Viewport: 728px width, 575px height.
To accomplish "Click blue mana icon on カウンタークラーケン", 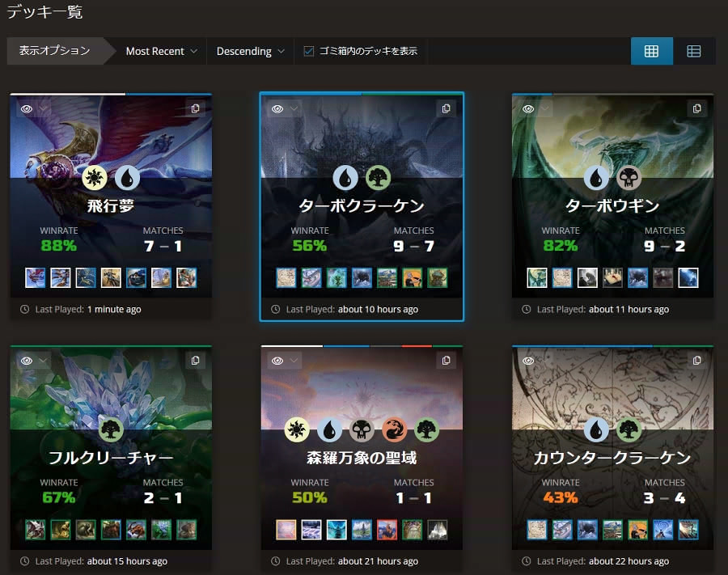I will (x=596, y=429).
